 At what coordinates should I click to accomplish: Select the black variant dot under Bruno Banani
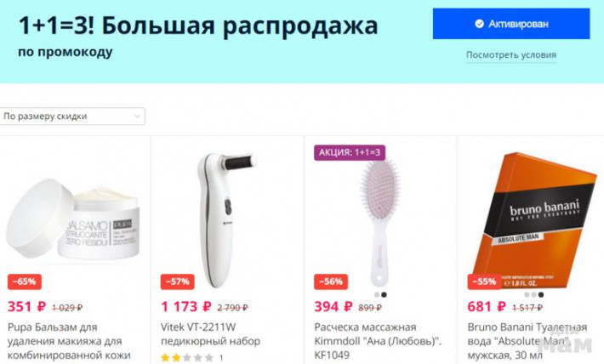pos(541,294)
